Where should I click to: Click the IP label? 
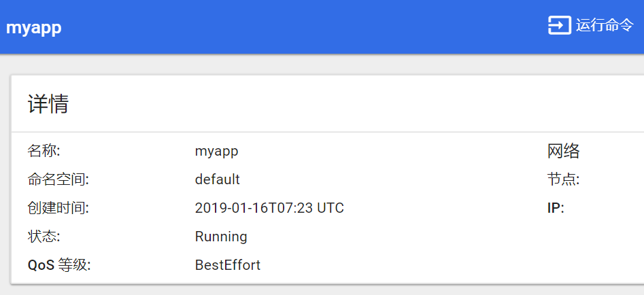(556, 208)
